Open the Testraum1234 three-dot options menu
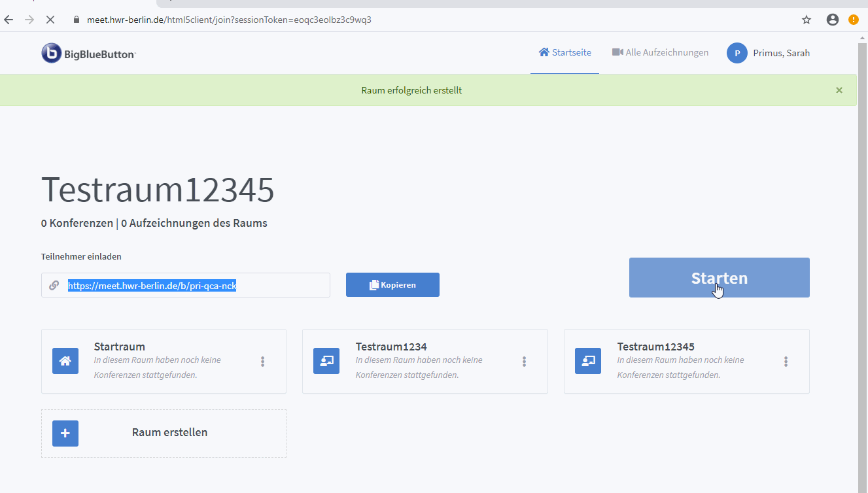 click(x=525, y=362)
